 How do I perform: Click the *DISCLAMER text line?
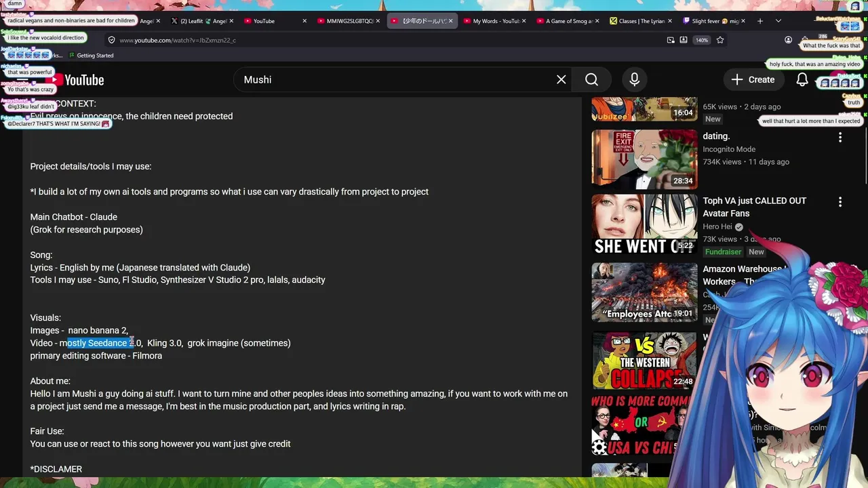click(56, 469)
